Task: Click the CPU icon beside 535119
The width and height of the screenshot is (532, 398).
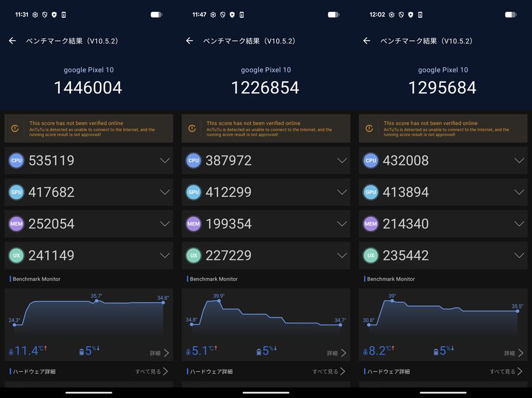Action: point(17,160)
